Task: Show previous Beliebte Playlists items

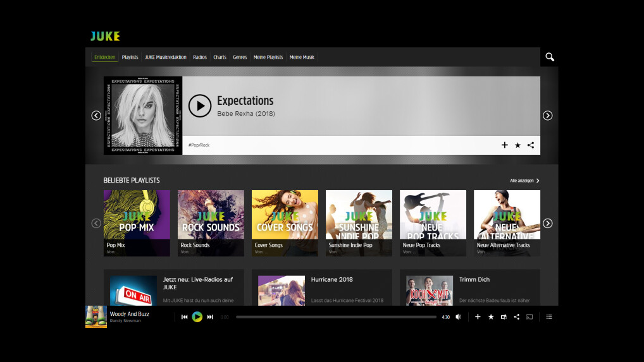Action: pyautogui.click(x=96, y=224)
